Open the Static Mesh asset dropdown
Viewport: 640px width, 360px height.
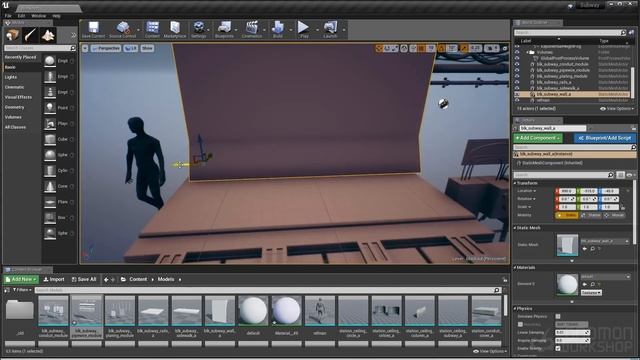coord(605,241)
